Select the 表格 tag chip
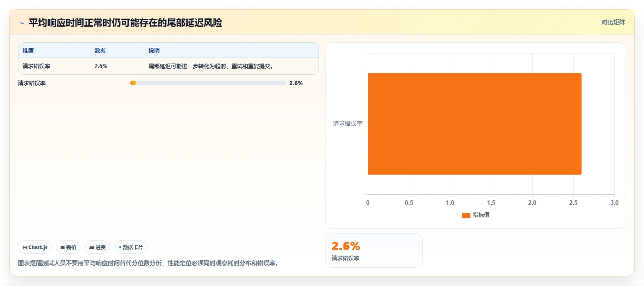 pyautogui.click(x=68, y=247)
